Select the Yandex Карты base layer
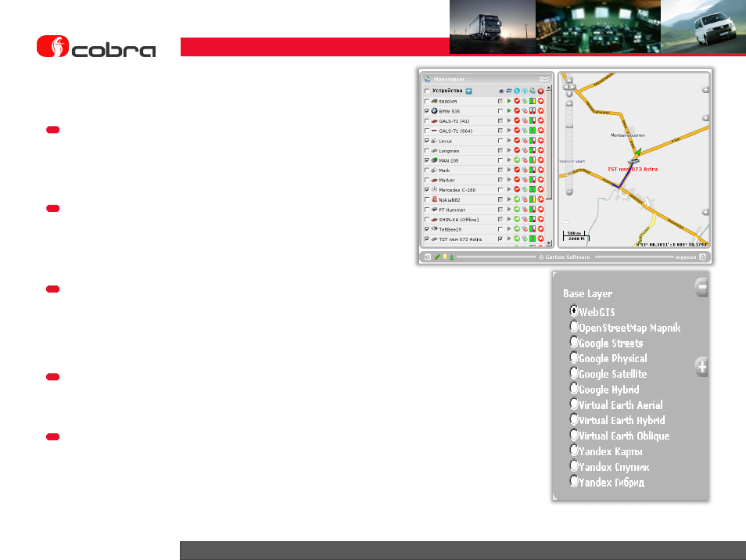746x560 pixels. click(x=574, y=450)
